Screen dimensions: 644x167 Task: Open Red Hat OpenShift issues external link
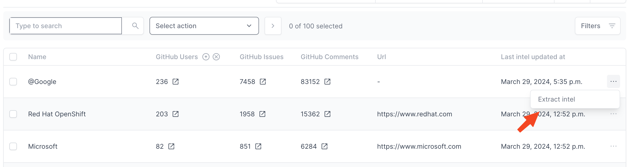[262, 114]
